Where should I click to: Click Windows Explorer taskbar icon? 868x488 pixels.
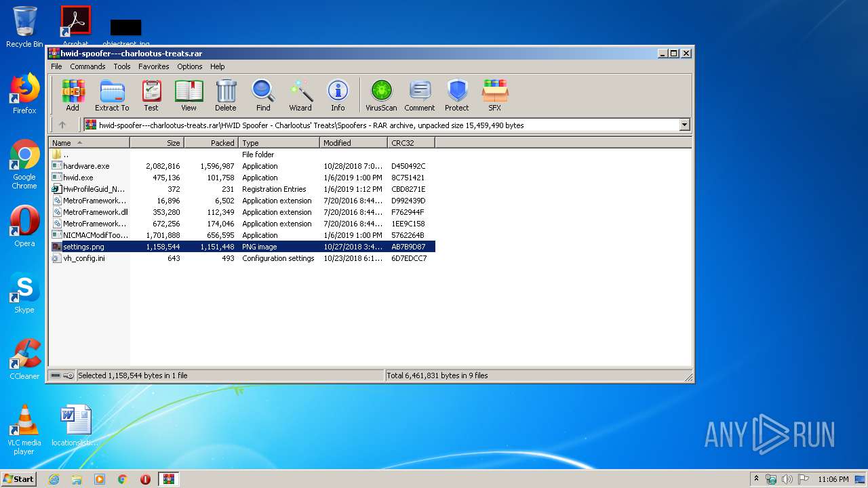pos(77,479)
